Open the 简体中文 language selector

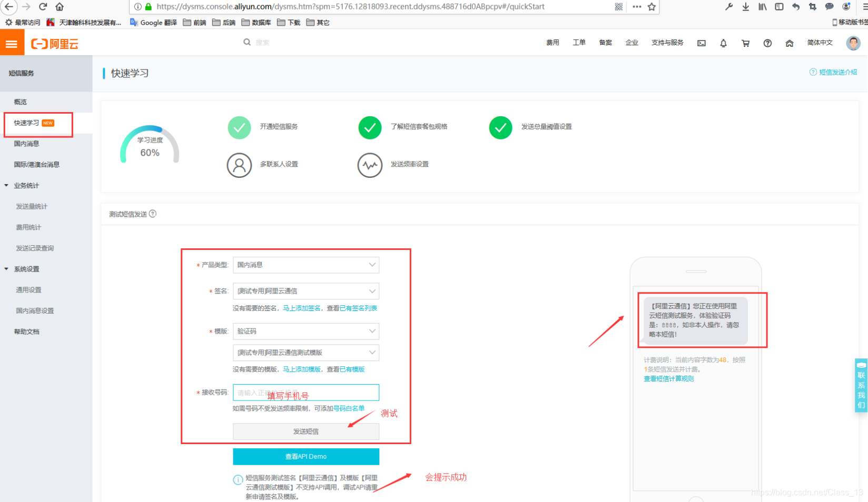820,43
